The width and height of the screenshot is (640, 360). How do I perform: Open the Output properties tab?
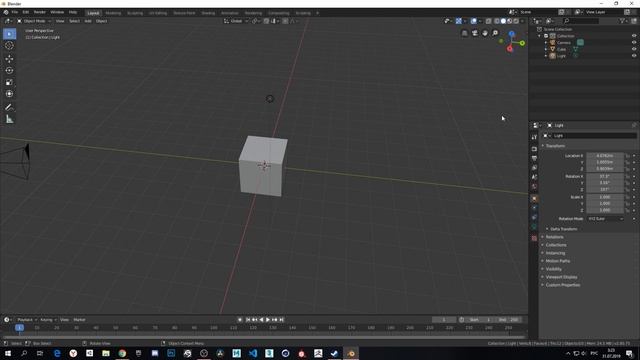point(534,158)
